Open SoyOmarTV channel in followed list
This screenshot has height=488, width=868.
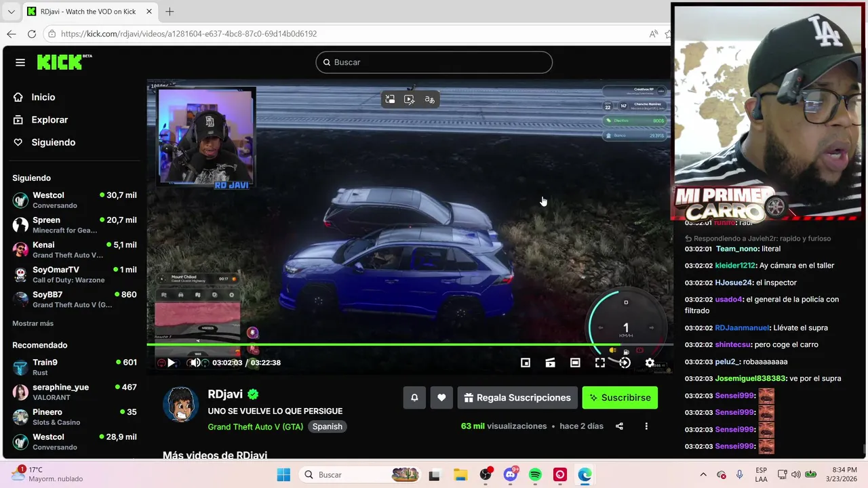pos(75,274)
